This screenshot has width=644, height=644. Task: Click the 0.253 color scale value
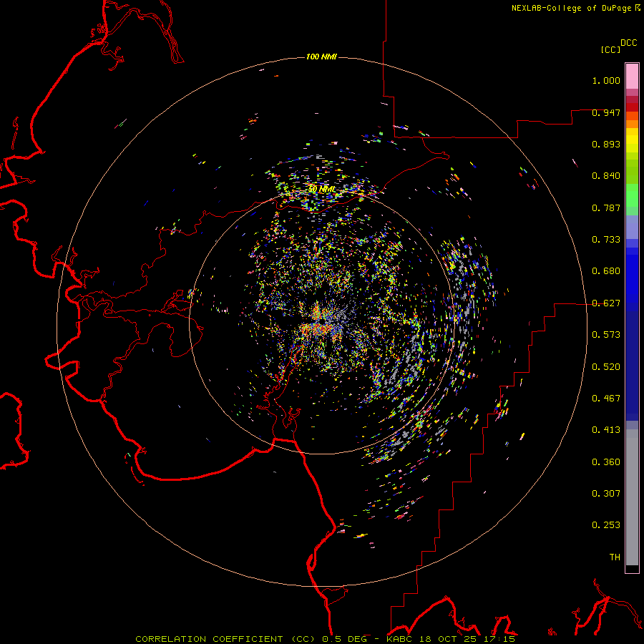point(606,525)
